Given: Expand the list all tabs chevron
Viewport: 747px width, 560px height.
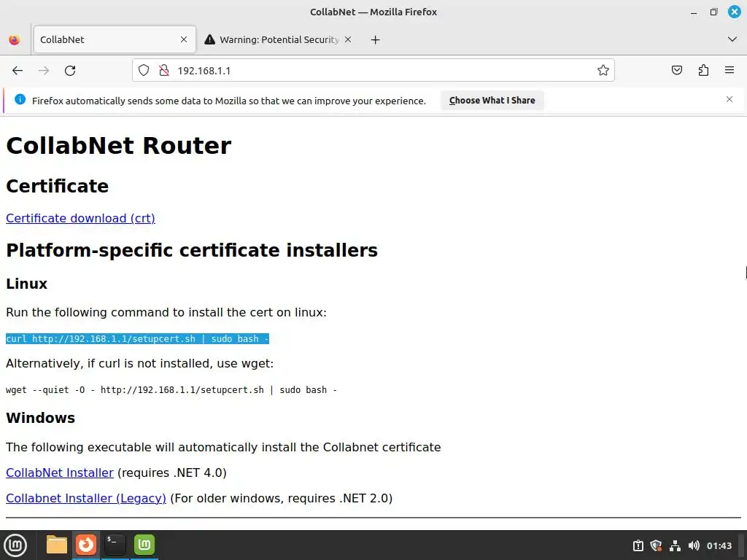Looking at the screenshot, I should point(732,39).
